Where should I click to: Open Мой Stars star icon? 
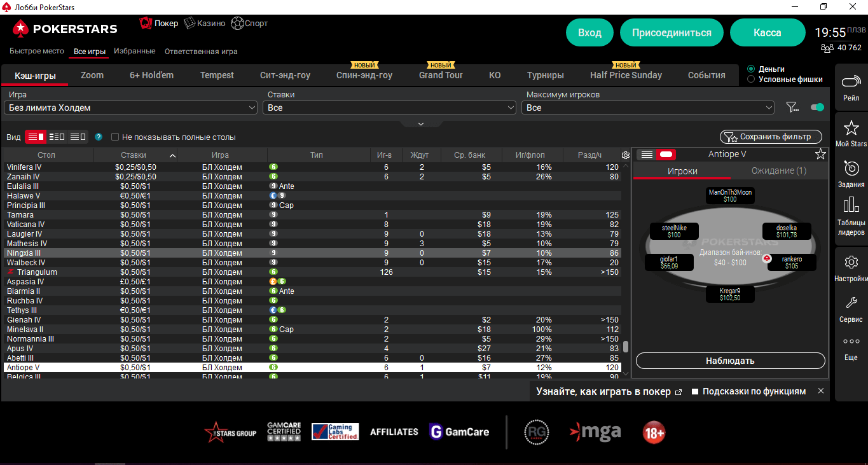point(851,128)
